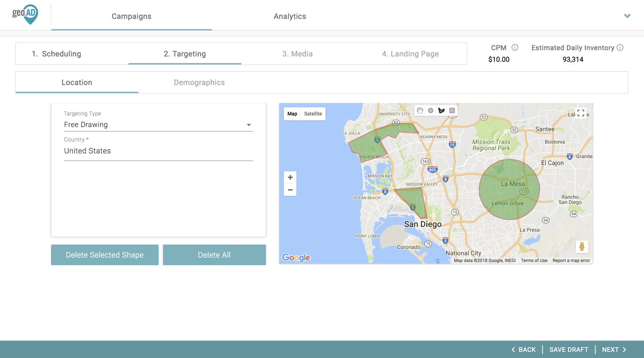
Task: Zoom out on the map
Action: pos(290,190)
